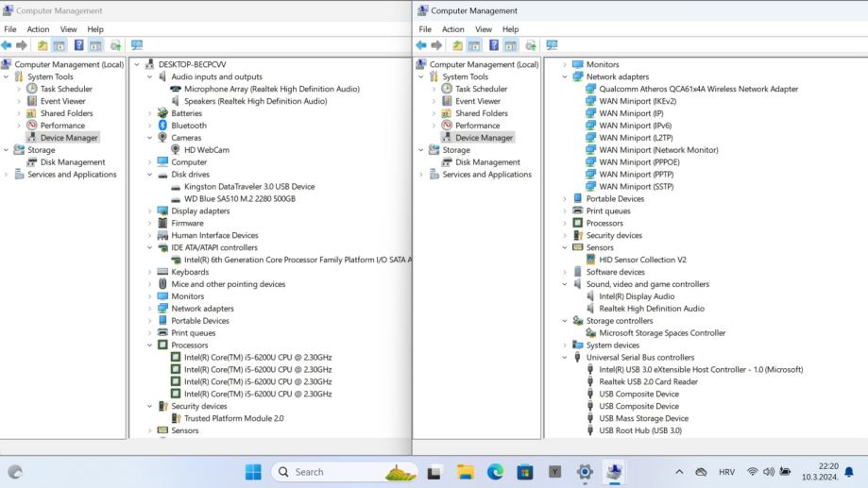Click the Windows Start button

click(253, 472)
